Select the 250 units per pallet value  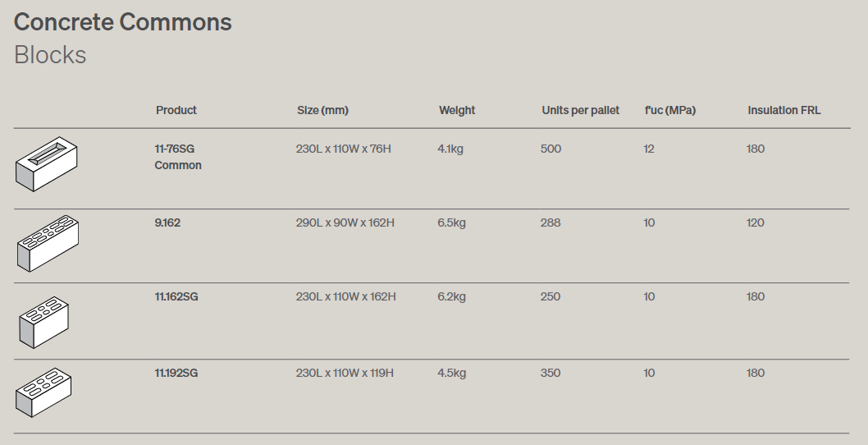pos(550,296)
